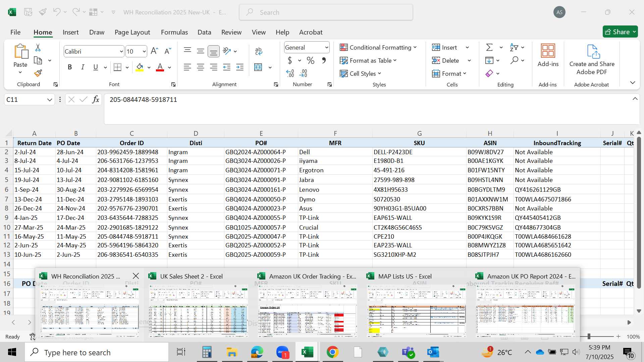Image resolution: width=644 pixels, height=362 pixels.
Task: Toggle Align Right for cell text
Action: [214, 67]
